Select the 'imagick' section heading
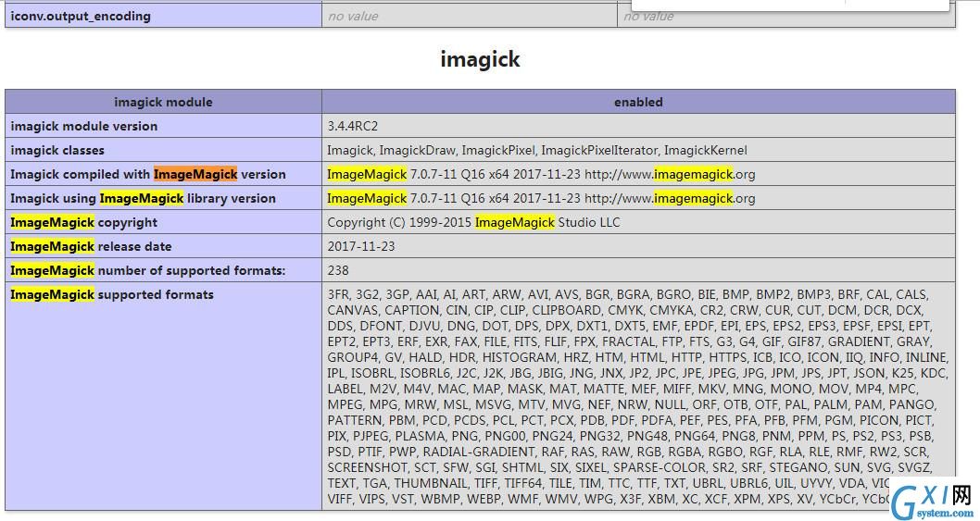 pos(480,59)
